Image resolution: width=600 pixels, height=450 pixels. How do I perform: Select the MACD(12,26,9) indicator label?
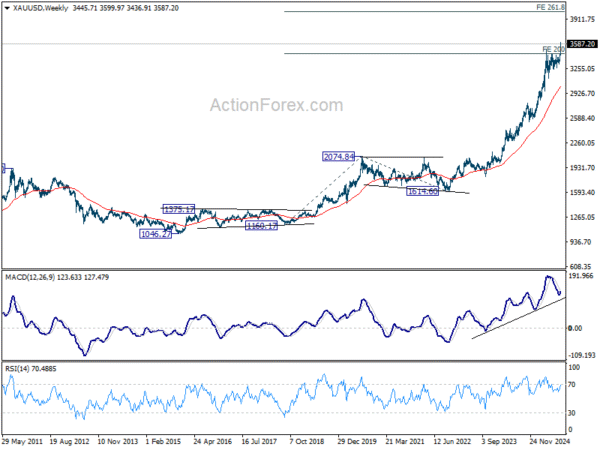pyautogui.click(x=57, y=277)
